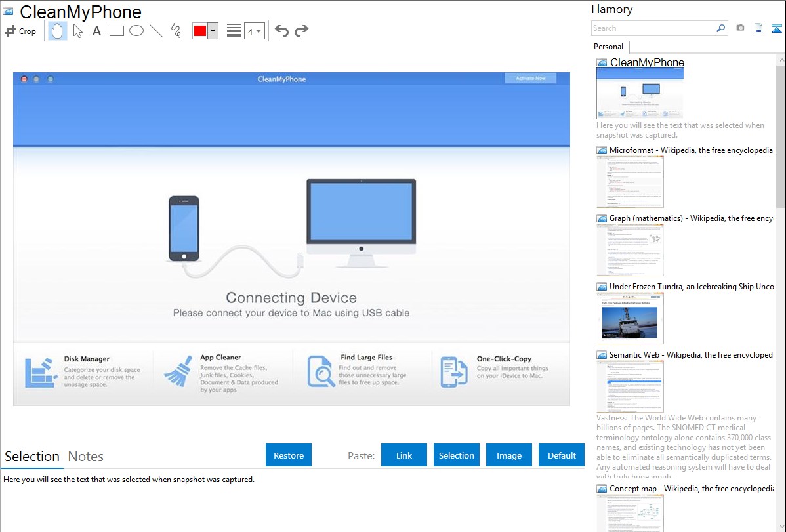
Task: Pick the ellipse shape tool
Action: coord(136,31)
